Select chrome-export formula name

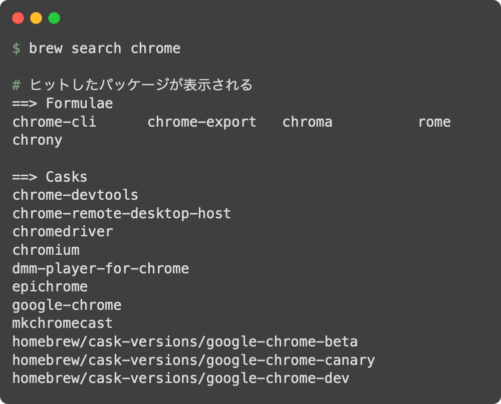pos(202,123)
